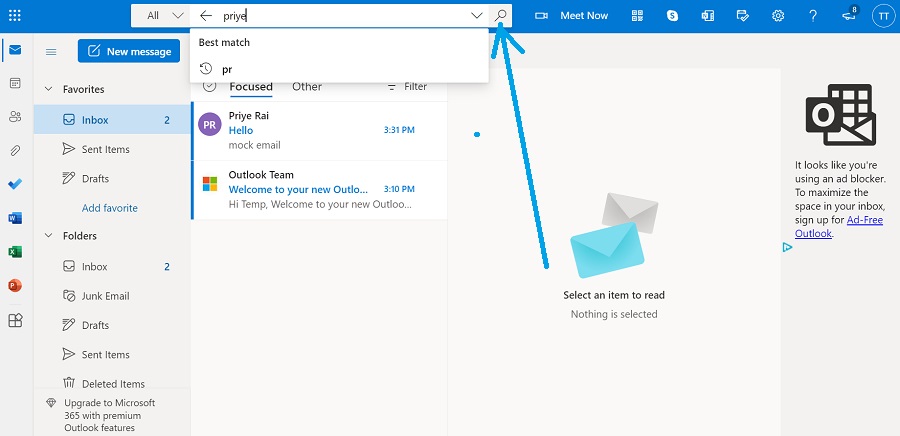
Task: Open the search filters chevron
Action: click(x=476, y=15)
